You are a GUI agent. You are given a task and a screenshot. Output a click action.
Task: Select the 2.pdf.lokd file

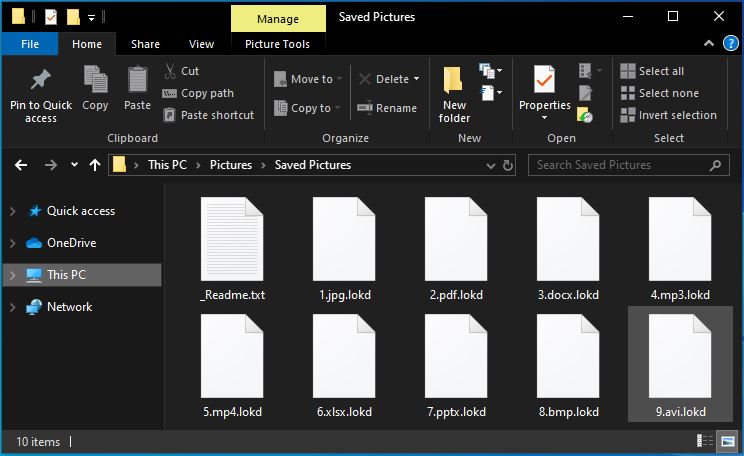coord(456,250)
